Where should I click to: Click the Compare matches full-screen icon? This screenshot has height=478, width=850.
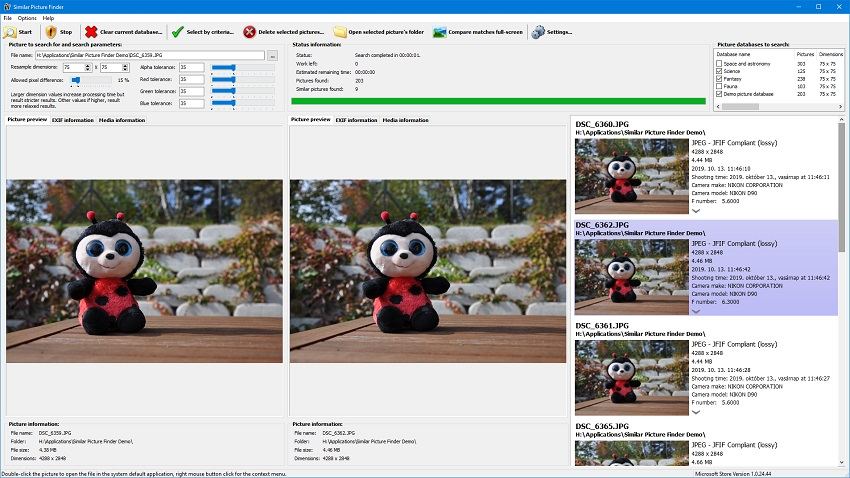click(440, 32)
